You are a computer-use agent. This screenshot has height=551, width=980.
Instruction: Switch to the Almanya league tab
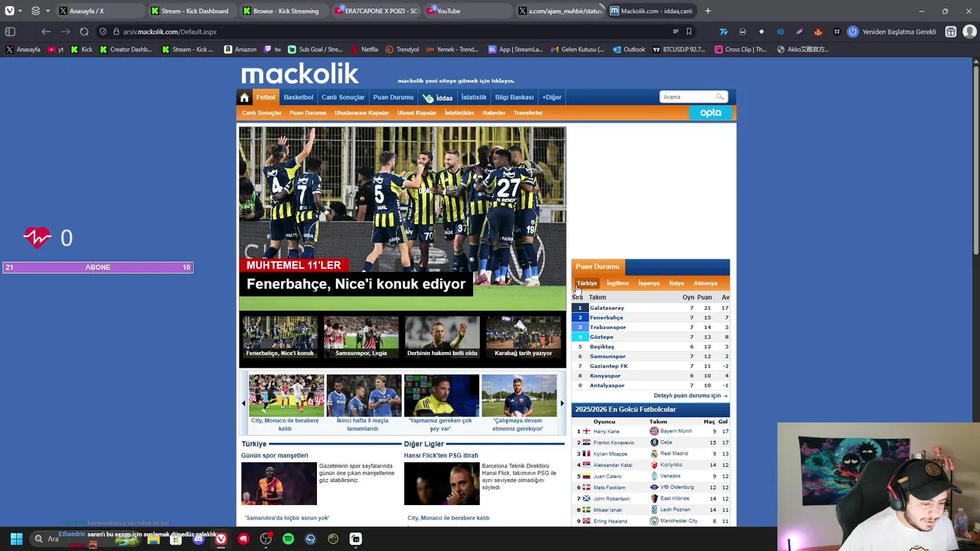point(705,283)
